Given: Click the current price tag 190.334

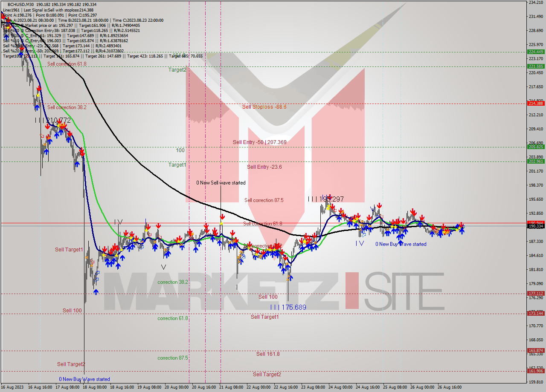Looking at the screenshot, I should point(536,226).
